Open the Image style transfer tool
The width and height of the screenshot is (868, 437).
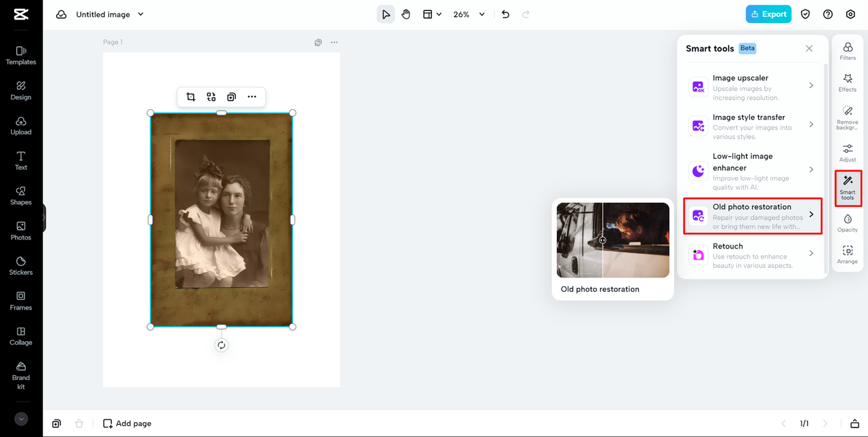click(753, 126)
